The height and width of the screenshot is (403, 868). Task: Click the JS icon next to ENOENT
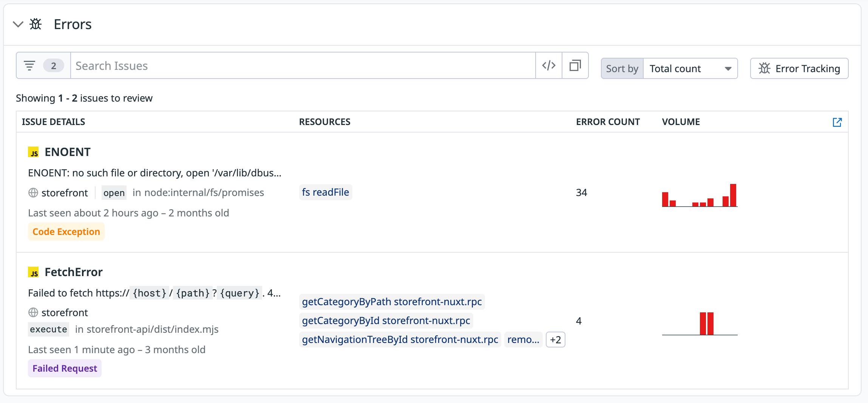point(34,152)
